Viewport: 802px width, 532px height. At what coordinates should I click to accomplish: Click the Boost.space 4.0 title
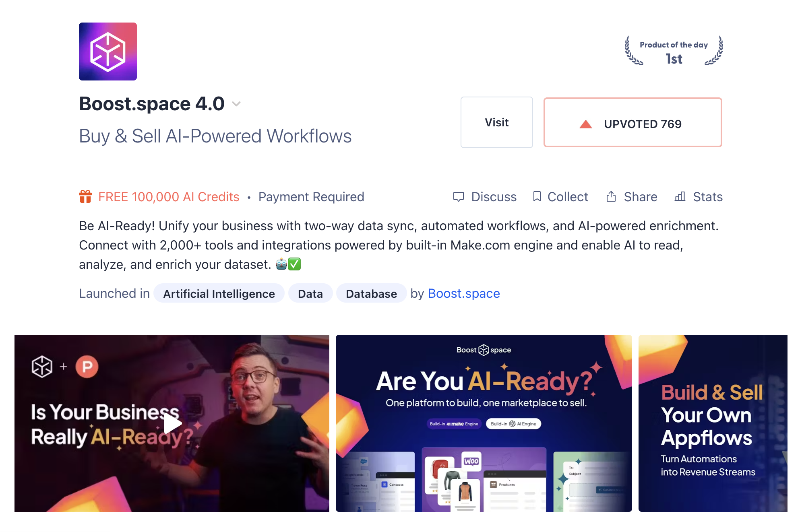click(152, 104)
